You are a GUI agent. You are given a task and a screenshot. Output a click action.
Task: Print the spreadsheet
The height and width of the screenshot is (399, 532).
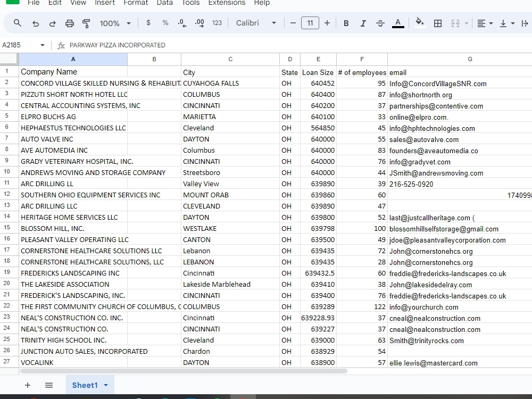coord(70,23)
